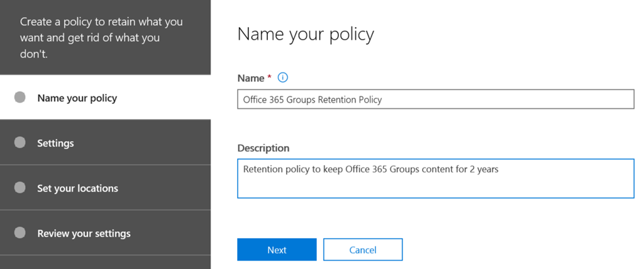Click the circle bullet beside Set your locations
This screenshot has width=644, height=269.
click(19, 188)
